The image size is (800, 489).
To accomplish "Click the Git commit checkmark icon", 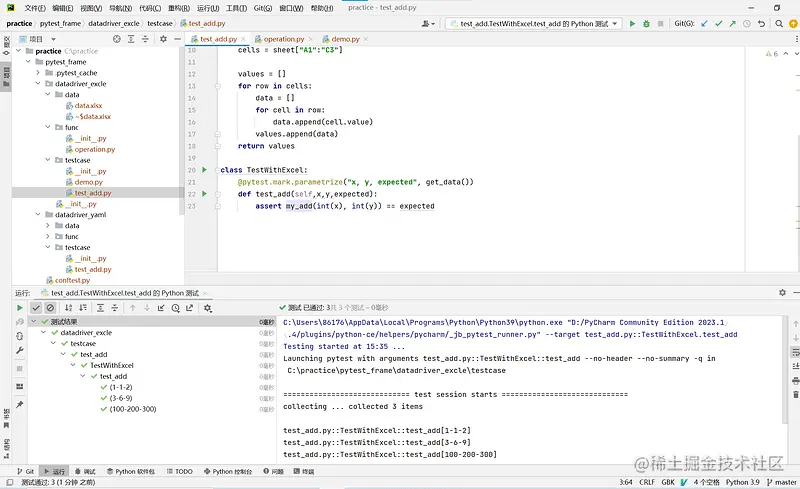I will pyautogui.click(x=718, y=23).
